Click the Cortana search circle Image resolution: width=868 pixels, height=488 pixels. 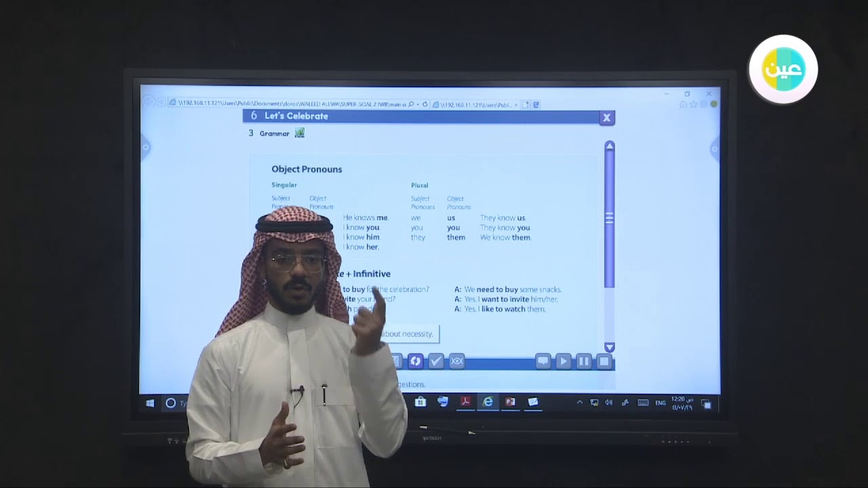pyautogui.click(x=171, y=403)
